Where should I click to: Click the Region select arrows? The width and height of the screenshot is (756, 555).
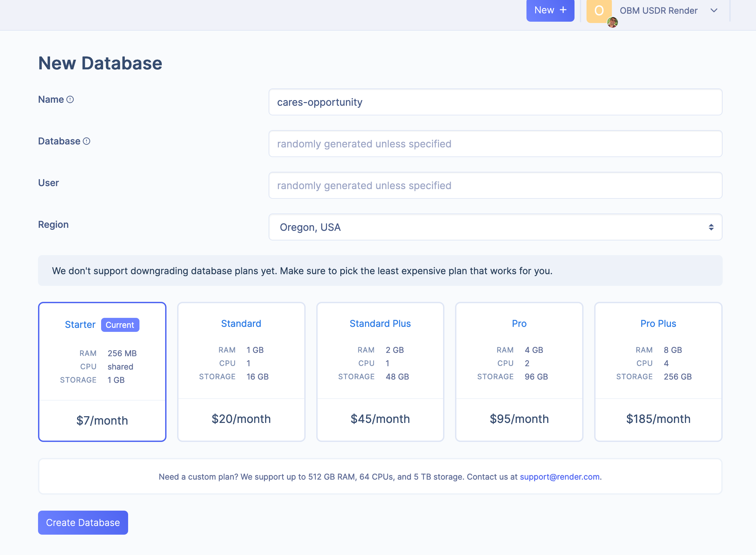point(711,227)
